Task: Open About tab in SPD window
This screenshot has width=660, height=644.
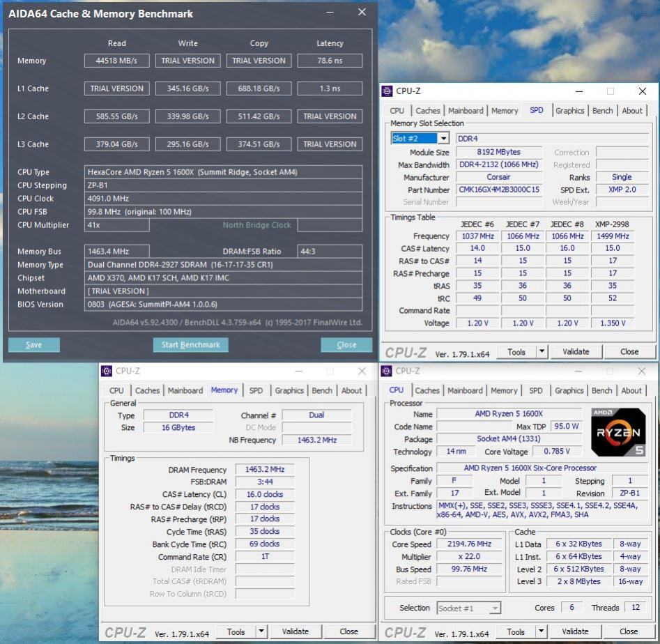Action: pyautogui.click(x=632, y=111)
